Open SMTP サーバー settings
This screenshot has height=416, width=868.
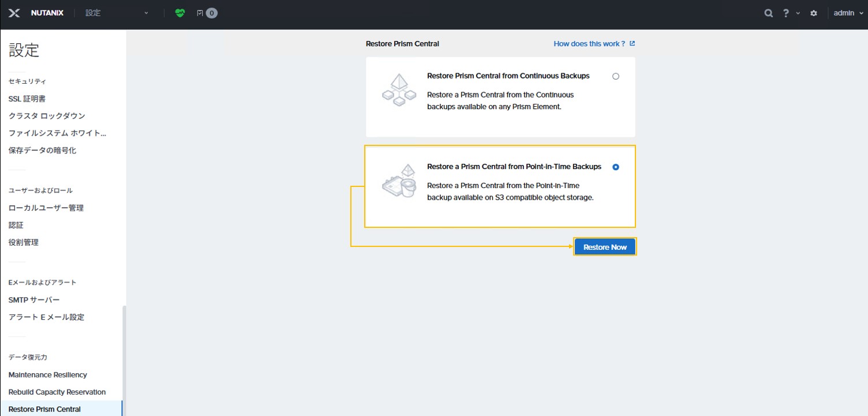click(34, 299)
